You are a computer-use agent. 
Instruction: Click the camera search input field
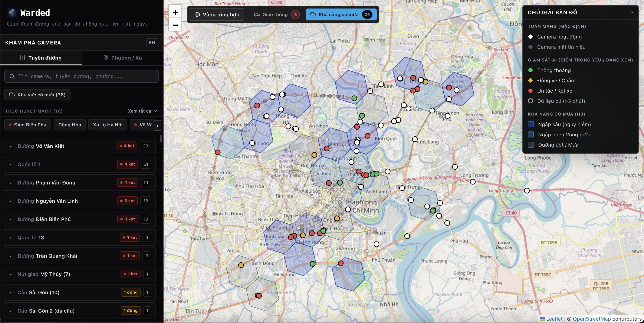coord(82,76)
